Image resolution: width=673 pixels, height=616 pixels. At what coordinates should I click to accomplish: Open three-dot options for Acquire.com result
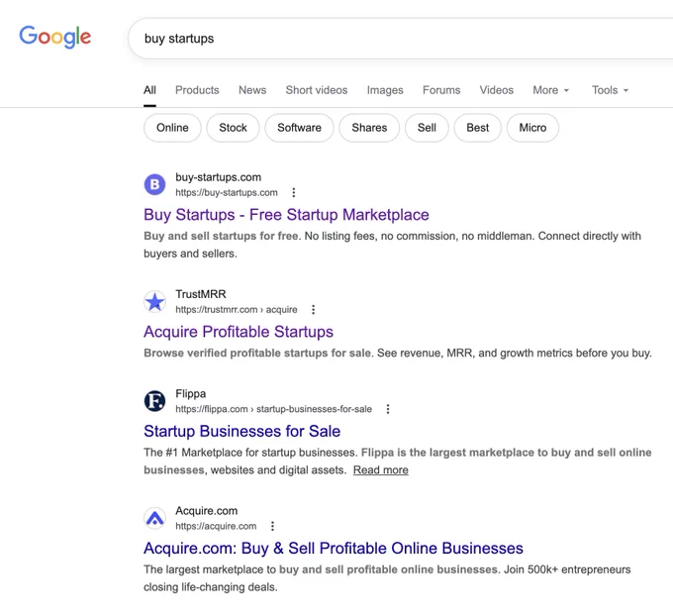point(272,526)
